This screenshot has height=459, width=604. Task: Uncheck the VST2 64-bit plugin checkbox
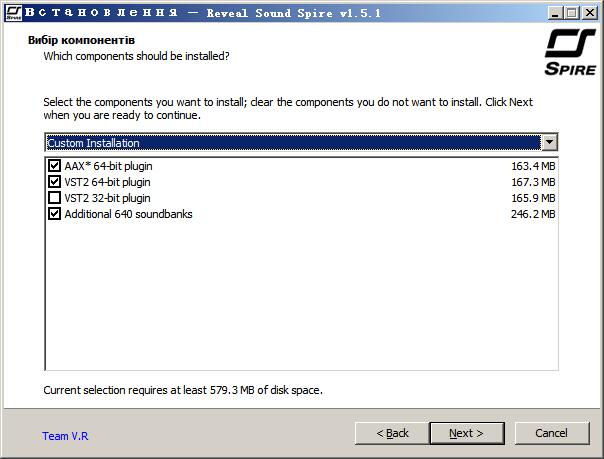[x=54, y=182]
